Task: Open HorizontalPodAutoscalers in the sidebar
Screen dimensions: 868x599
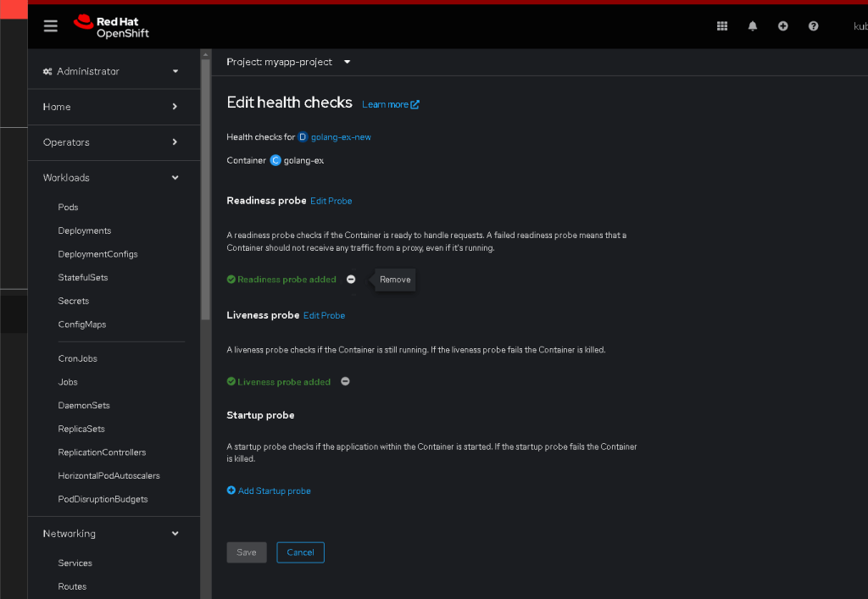Action: pos(109,475)
